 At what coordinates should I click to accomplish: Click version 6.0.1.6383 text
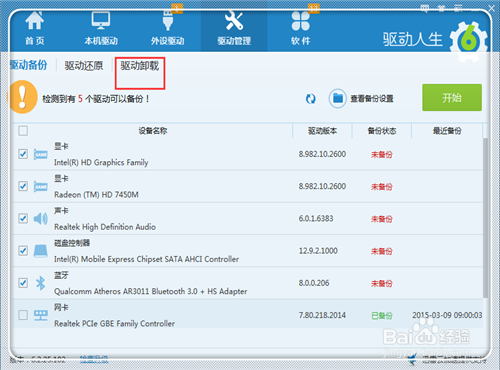(316, 218)
